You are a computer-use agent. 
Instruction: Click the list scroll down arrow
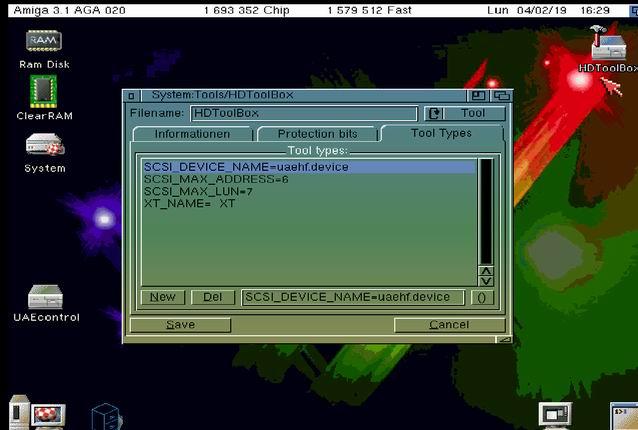(x=486, y=281)
